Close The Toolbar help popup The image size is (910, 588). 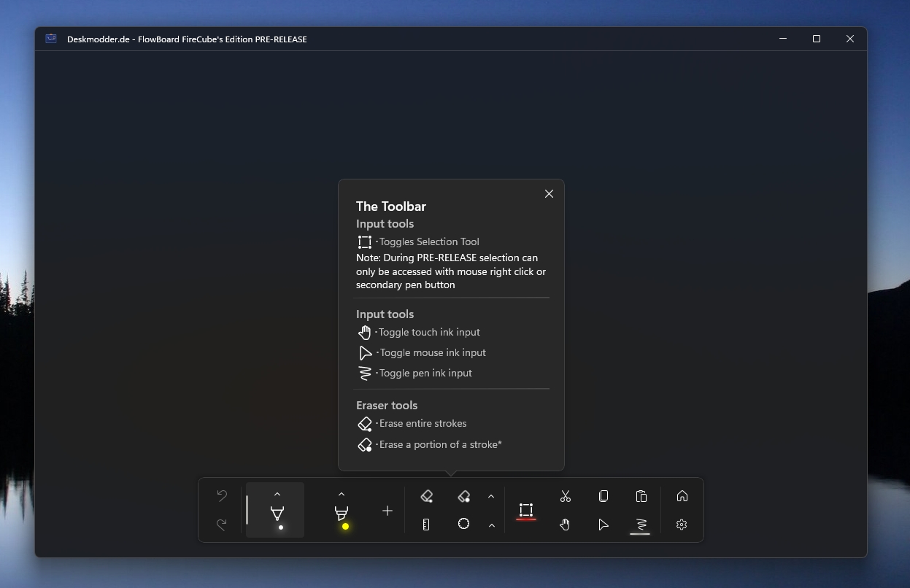point(549,194)
